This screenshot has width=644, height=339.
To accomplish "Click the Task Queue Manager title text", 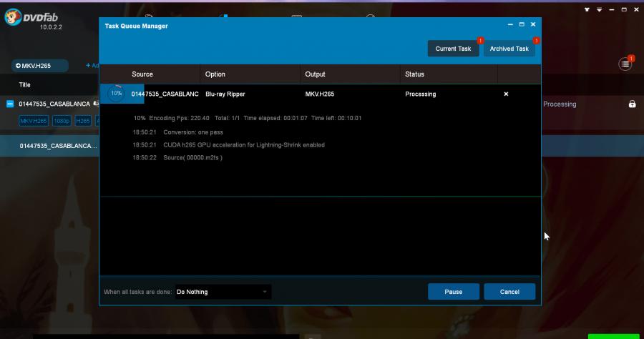I will (137, 26).
